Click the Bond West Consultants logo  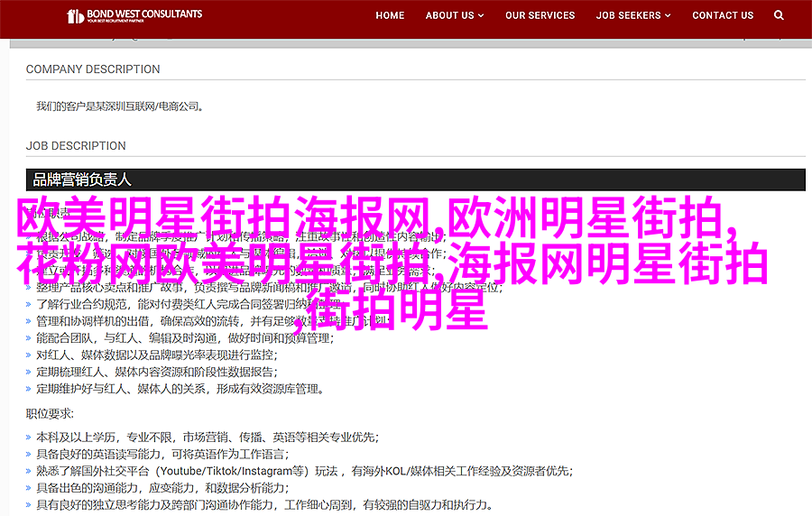tap(134, 15)
